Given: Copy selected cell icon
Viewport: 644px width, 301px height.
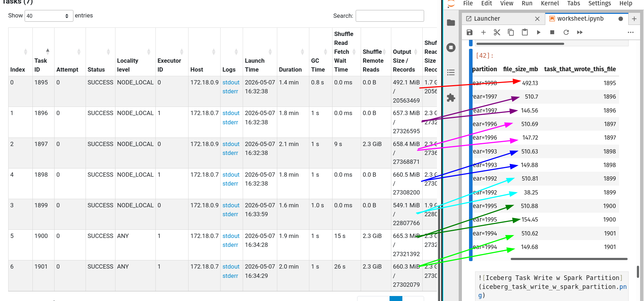Looking at the screenshot, I should [511, 32].
